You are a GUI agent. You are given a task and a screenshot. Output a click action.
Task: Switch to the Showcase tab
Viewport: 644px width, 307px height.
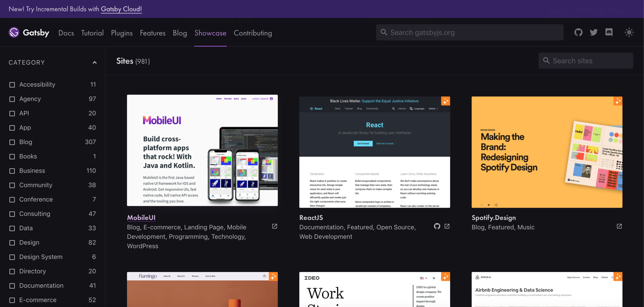tap(210, 33)
